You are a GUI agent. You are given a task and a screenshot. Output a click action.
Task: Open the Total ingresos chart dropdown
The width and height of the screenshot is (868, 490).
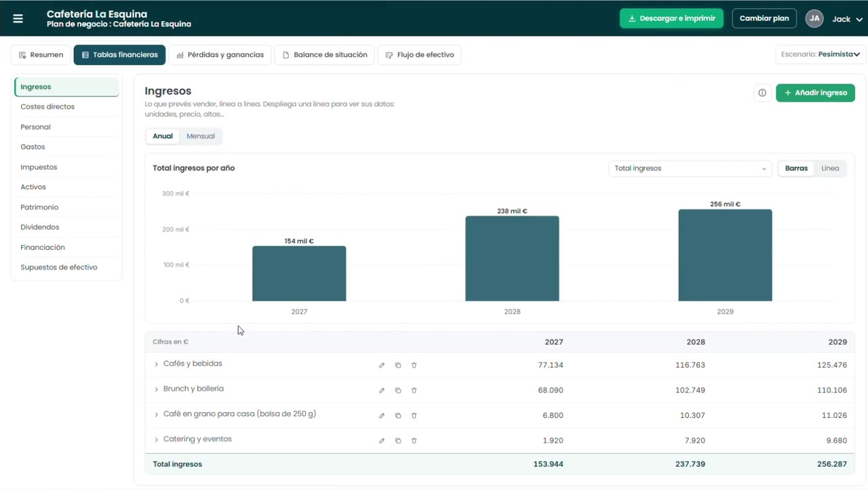690,168
